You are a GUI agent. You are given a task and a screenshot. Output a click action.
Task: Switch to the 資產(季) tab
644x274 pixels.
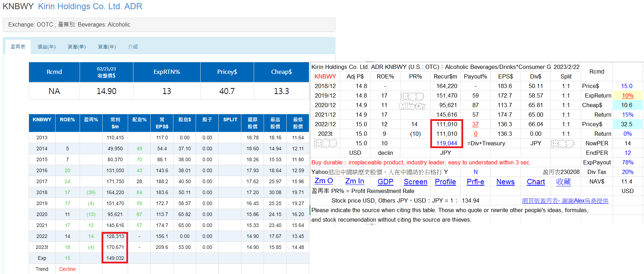(77, 47)
